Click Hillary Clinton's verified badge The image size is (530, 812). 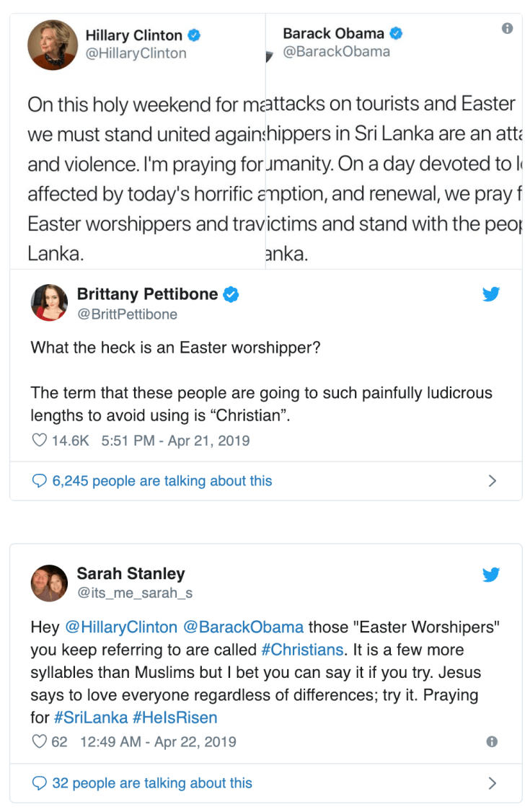point(193,35)
